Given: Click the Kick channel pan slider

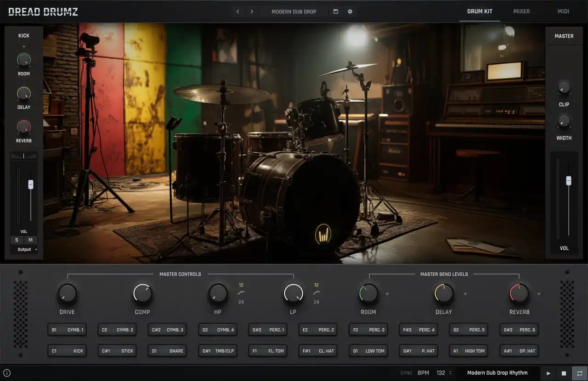Looking at the screenshot, I should pos(24,156).
